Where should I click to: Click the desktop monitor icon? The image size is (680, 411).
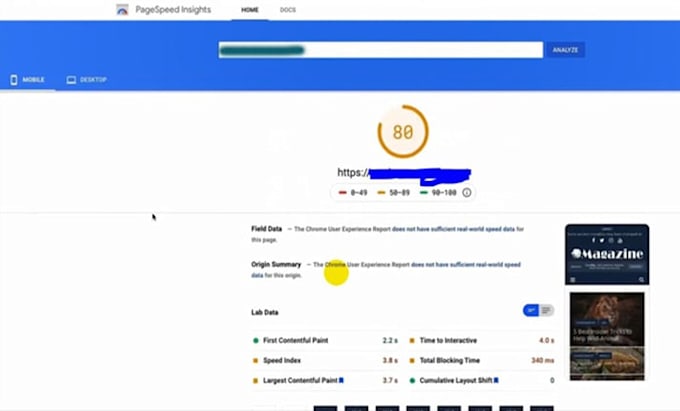click(71, 80)
